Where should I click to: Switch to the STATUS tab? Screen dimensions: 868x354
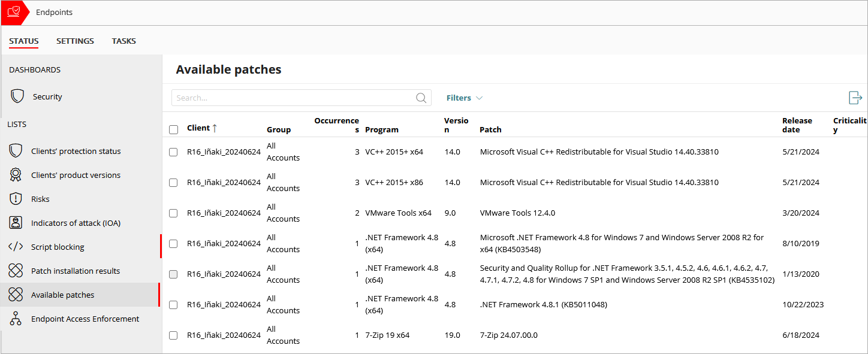pos(24,41)
